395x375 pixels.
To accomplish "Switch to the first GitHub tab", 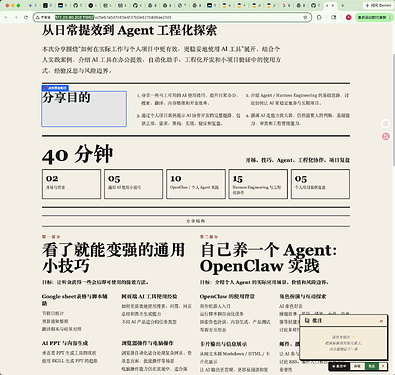I will pyautogui.click(x=77, y=5).
